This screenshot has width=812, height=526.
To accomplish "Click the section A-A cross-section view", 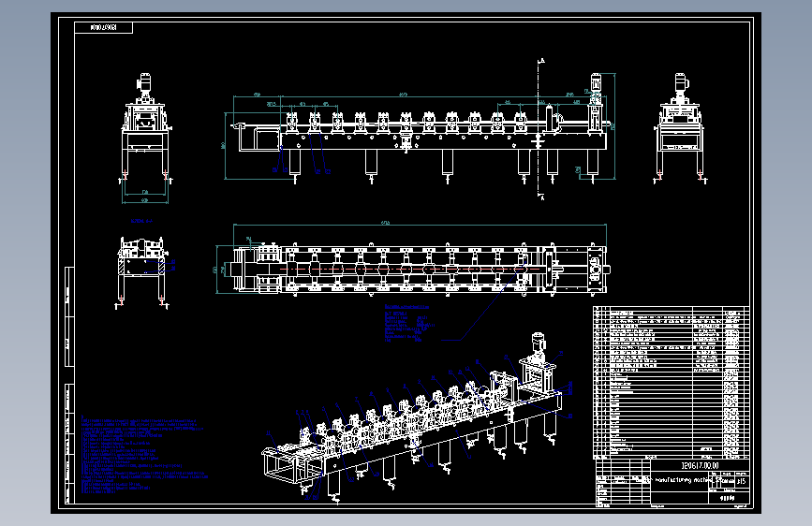I will (x=143, y=273).
